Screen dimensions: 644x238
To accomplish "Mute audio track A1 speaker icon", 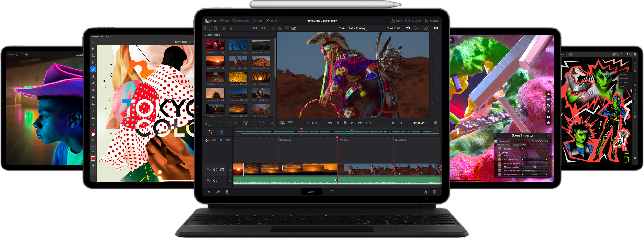I will pos(215,181).
